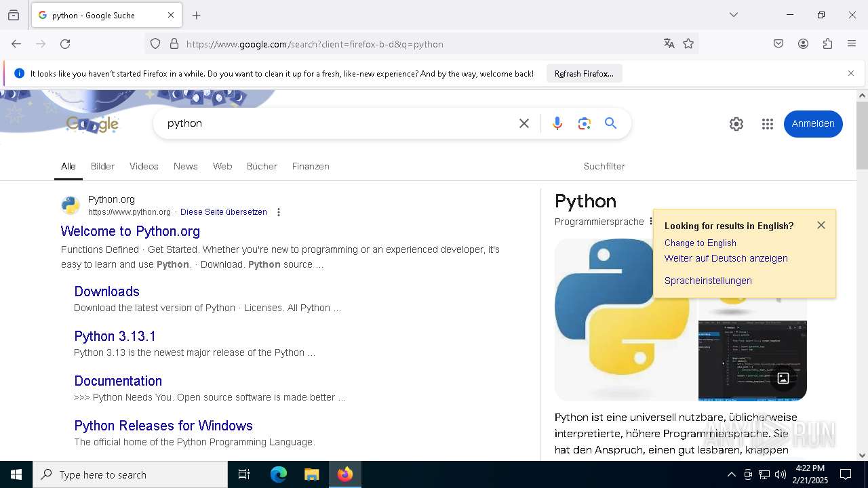
Task: Open the volume speaker tray icon
Action: (781, 474)
